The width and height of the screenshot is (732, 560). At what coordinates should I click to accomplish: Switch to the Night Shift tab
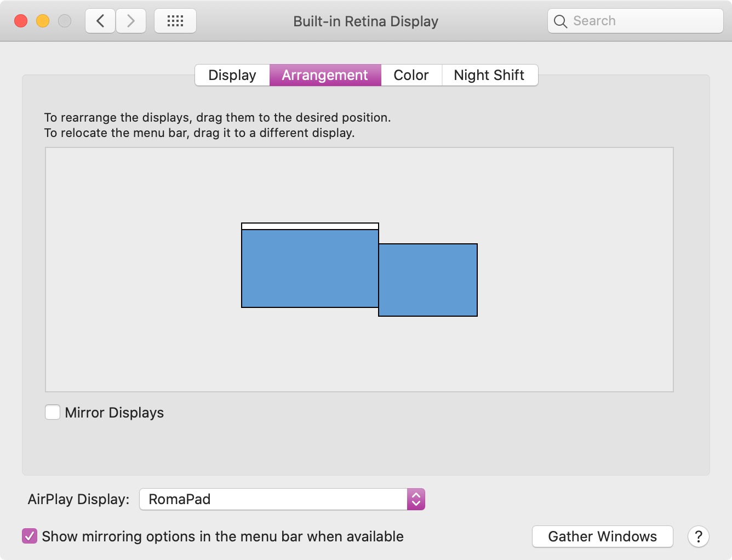click(x=489, y=75)
